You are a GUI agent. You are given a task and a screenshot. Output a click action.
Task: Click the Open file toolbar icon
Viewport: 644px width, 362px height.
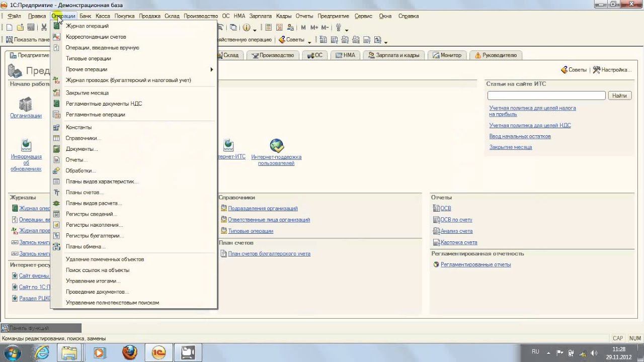tap(19, 28)
